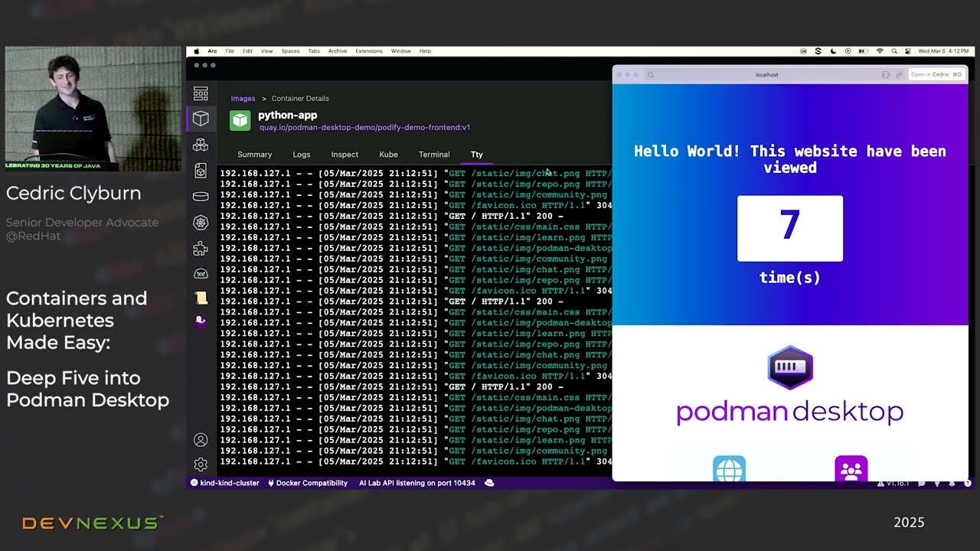Open the Extensions puzzle-piece sidebar icon

[x=201, y=249]
